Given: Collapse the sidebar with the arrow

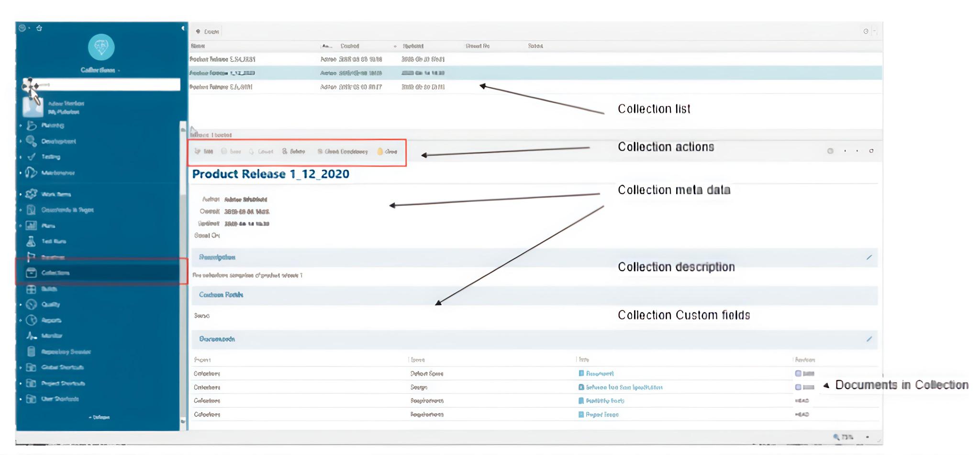Looking at the screenshot, I should click(183, 28).
